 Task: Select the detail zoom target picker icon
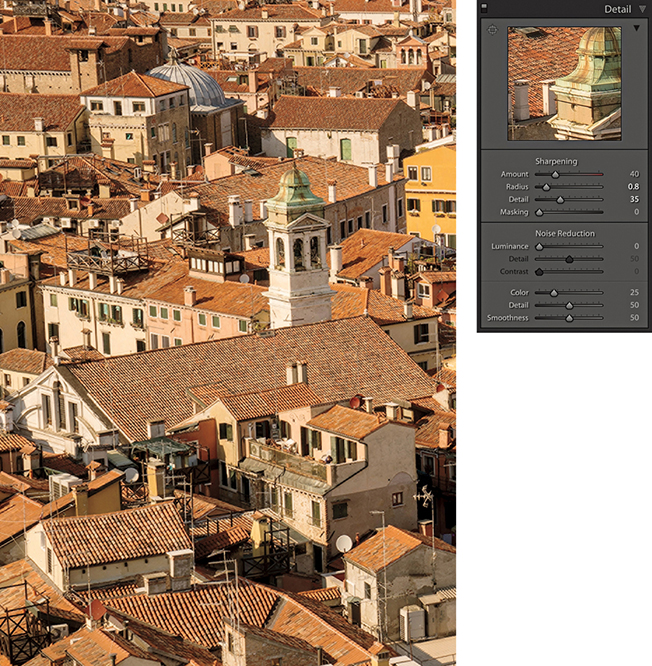point(492,30)
